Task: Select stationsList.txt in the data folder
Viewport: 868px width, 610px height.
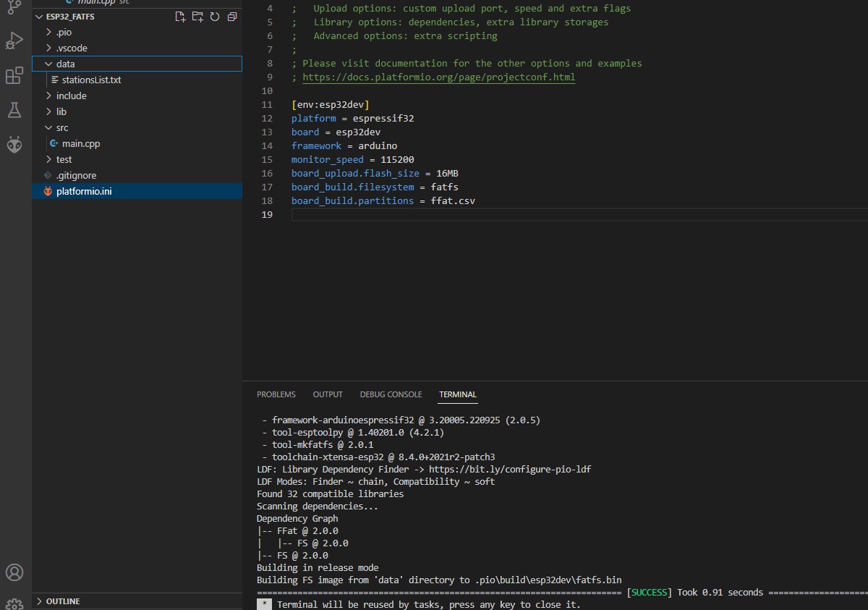Action: click(x=91, y=80)
